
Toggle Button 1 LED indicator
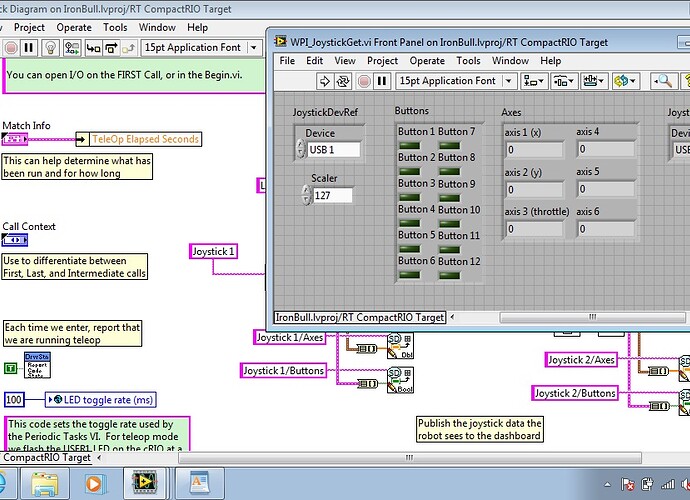click(x=410, y=145)
